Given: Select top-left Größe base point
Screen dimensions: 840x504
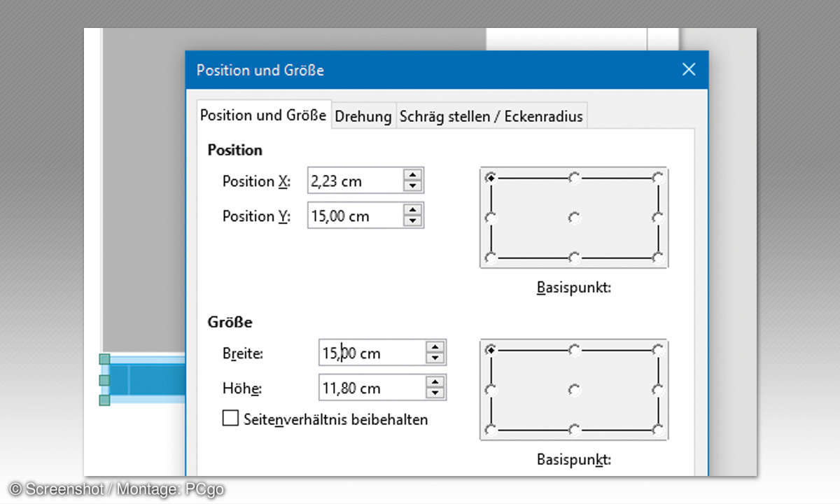Looking at the screenshot, I should tap(491, 349).
